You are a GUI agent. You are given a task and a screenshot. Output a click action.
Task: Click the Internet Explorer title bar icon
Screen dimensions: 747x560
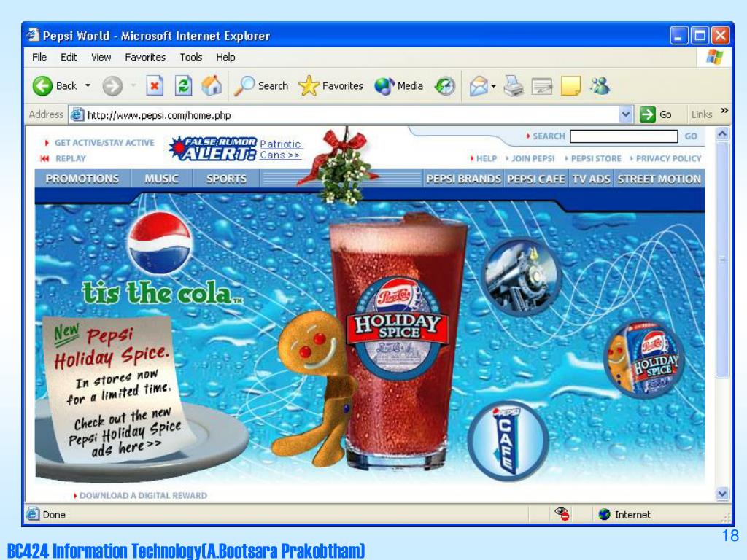(x=32, y=35)
